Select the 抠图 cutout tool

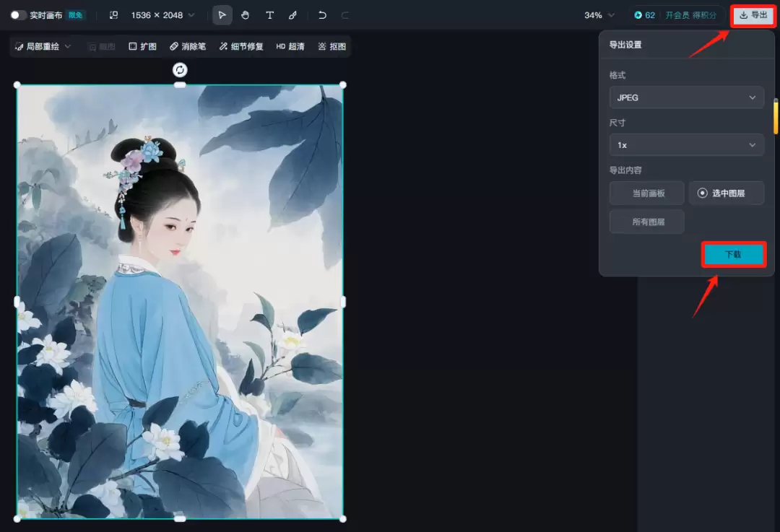(331, 45)
